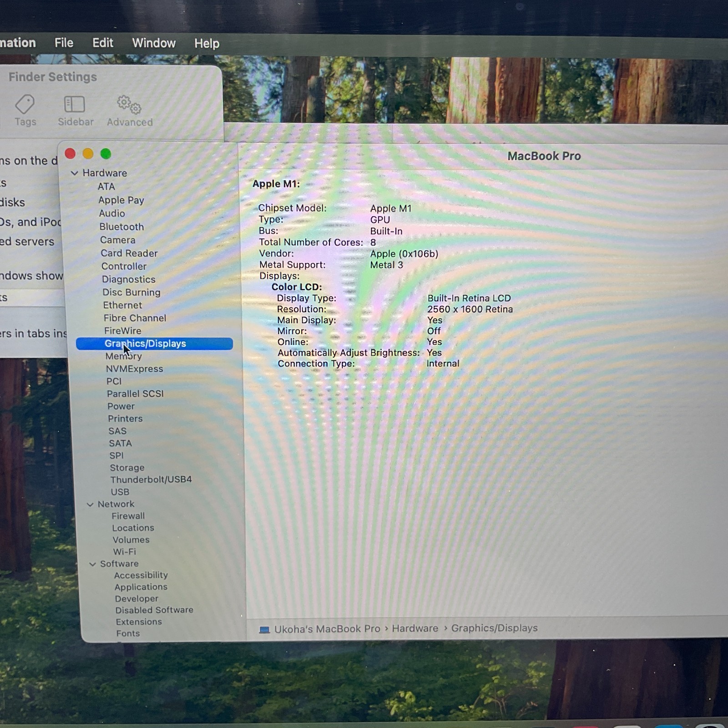Select Card Reader in the sidebar
The width and height of the screenshot is (728, 728).
129,253
